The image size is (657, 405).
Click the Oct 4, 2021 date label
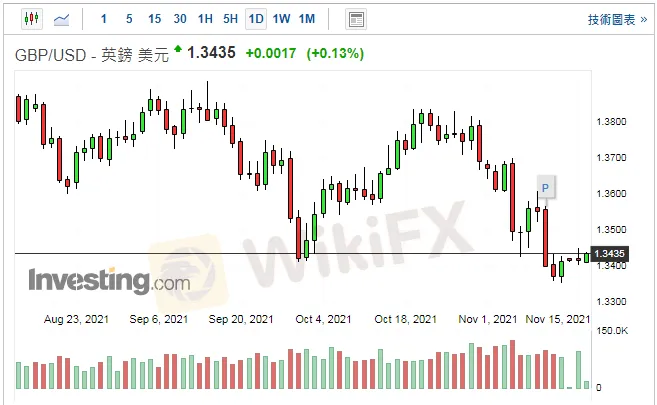(324, 319)
